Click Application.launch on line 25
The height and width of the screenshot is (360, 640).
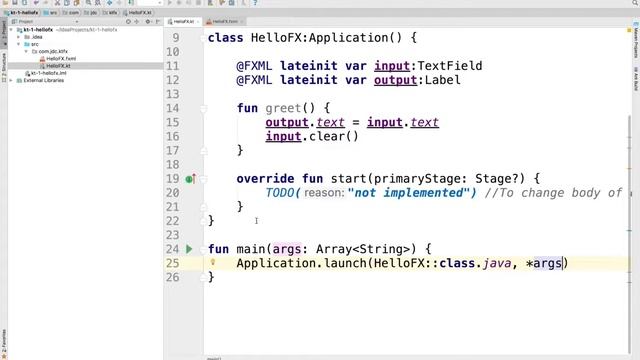[302, 263]
